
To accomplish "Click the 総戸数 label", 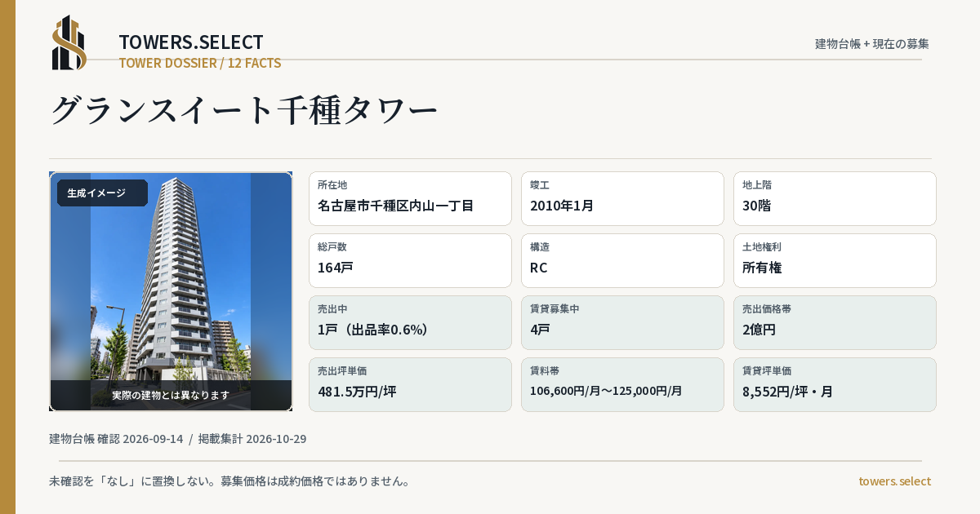I will point(332,247).
